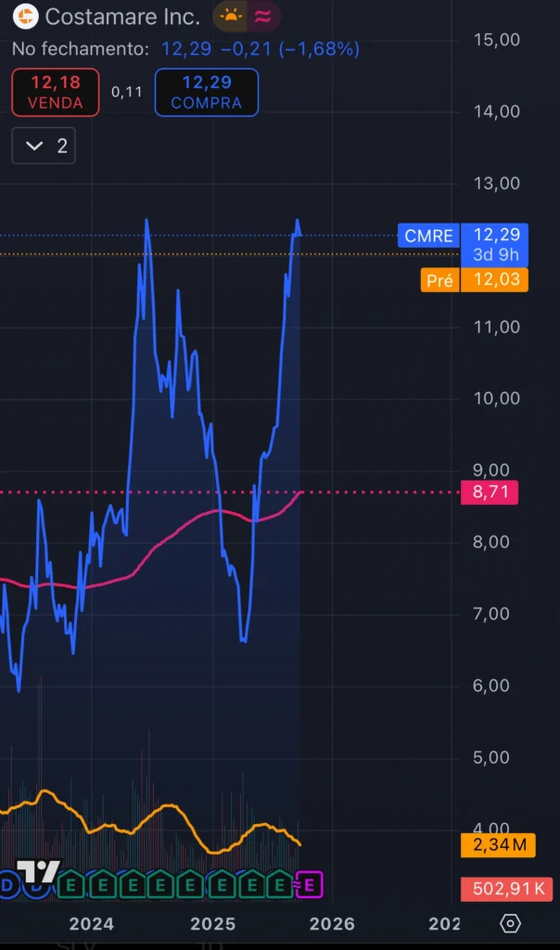The image size is (560, 950).
Task: Click the red 502,91K volume label
Action: 506,889
